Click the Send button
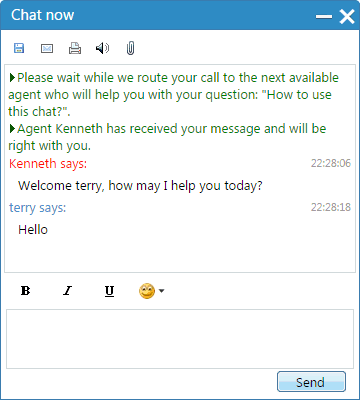This screenshot has height=400, width=360. 311,381
